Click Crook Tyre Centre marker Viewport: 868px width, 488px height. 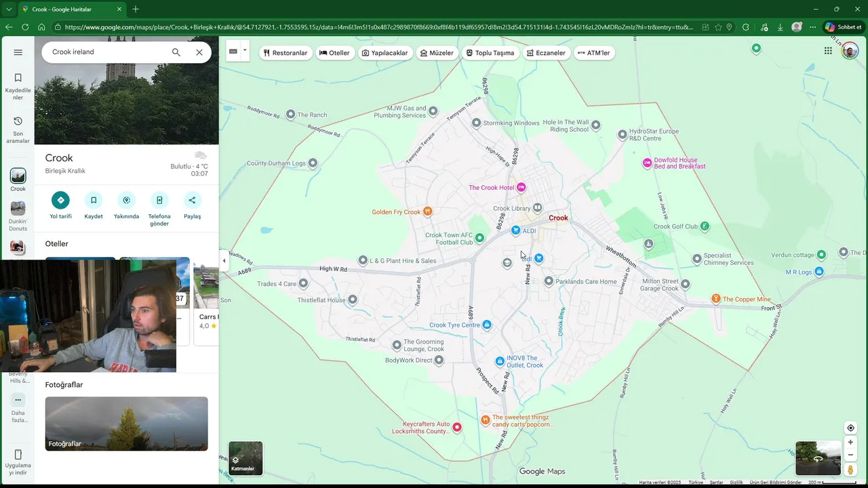coord(486,325)
